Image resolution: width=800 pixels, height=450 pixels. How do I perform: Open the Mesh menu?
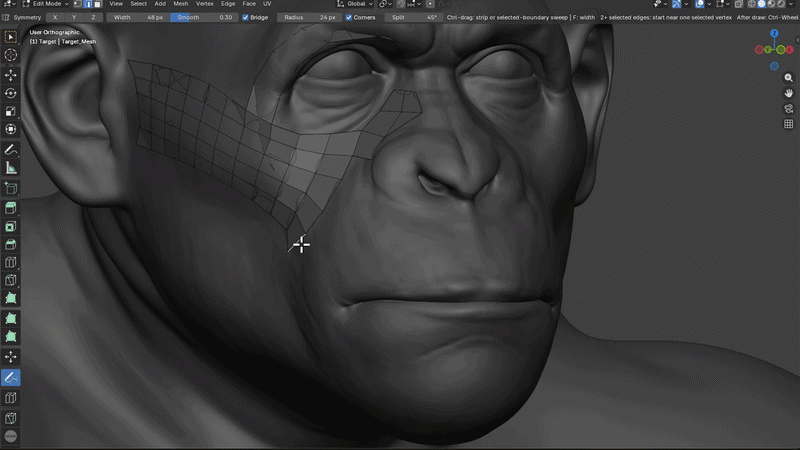pyautogui.click(x=181, y=4)
